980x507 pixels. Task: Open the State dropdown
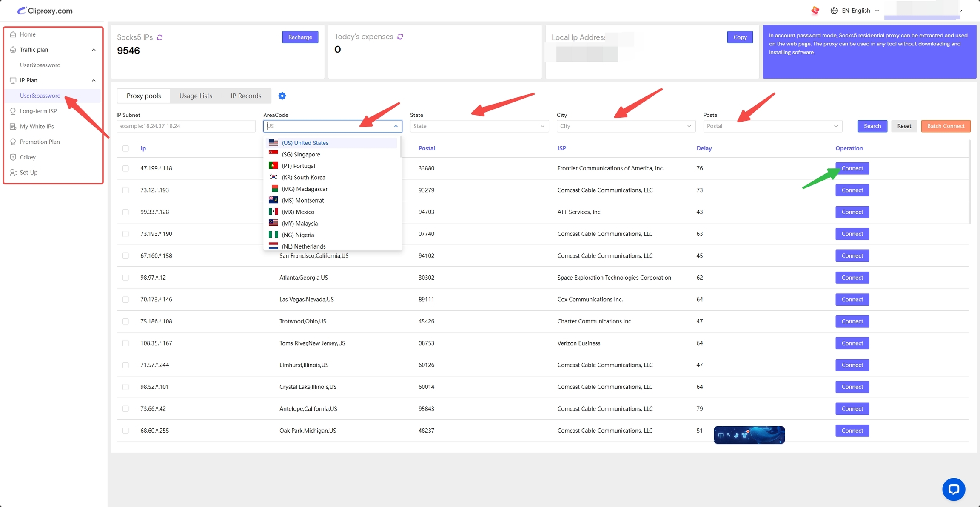pyautogui.click(x=479, y=126)
